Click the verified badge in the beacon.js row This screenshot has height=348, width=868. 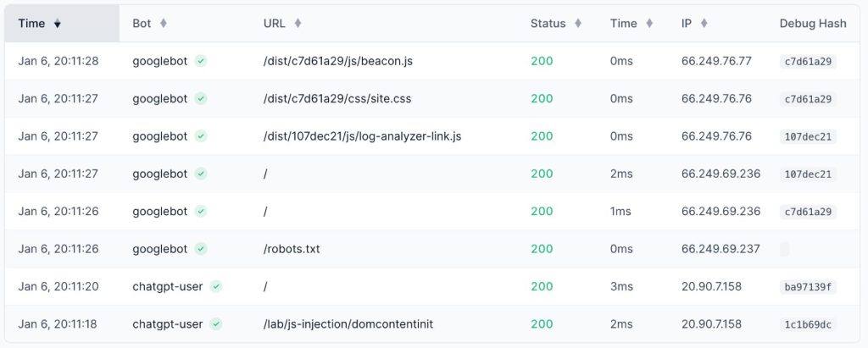pos(201,61)
